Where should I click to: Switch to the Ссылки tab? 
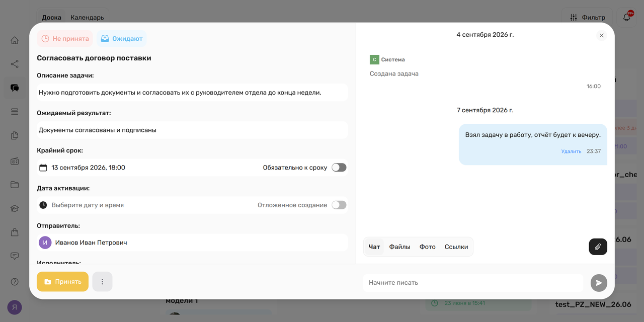pyautogui.click(x=456, y=247)
